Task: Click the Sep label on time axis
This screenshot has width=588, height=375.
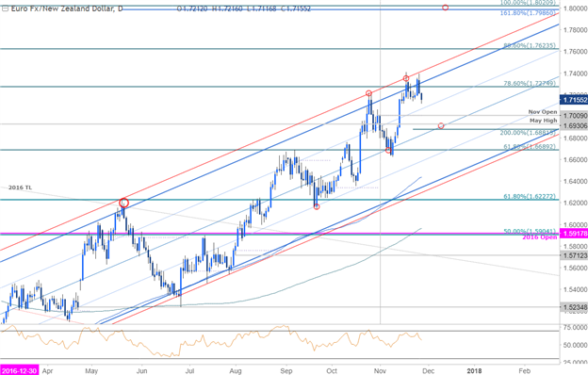Action: (x=286, y=371)
